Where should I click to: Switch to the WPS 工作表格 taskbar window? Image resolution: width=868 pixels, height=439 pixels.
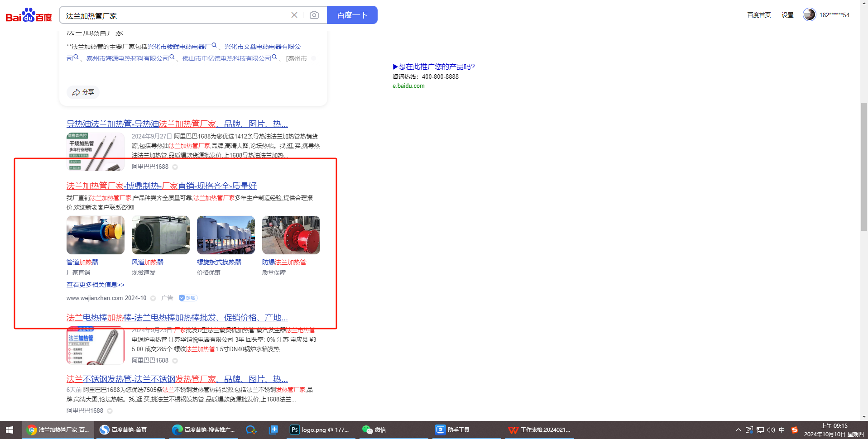(540, 430)
